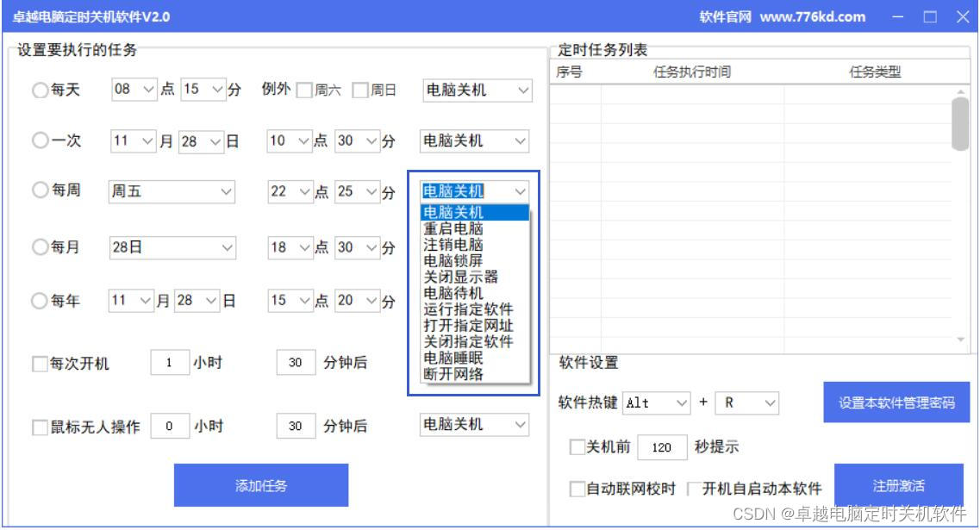
Task: Close the shutdown scheduler window
Action: point(963,17)
